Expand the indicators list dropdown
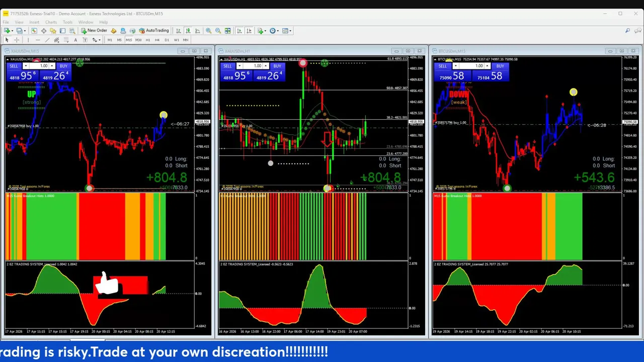 [x=265, y=31]
